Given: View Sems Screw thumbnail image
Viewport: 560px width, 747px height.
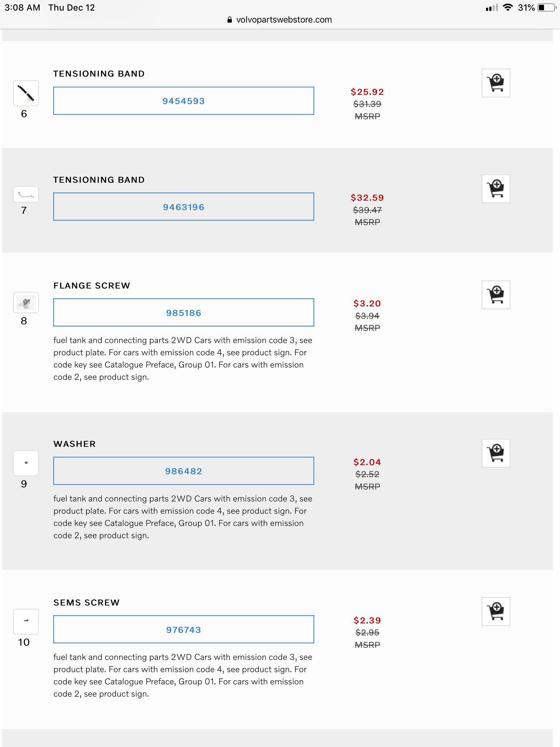Looking at the screenshot, I should [x=26, y=621].
